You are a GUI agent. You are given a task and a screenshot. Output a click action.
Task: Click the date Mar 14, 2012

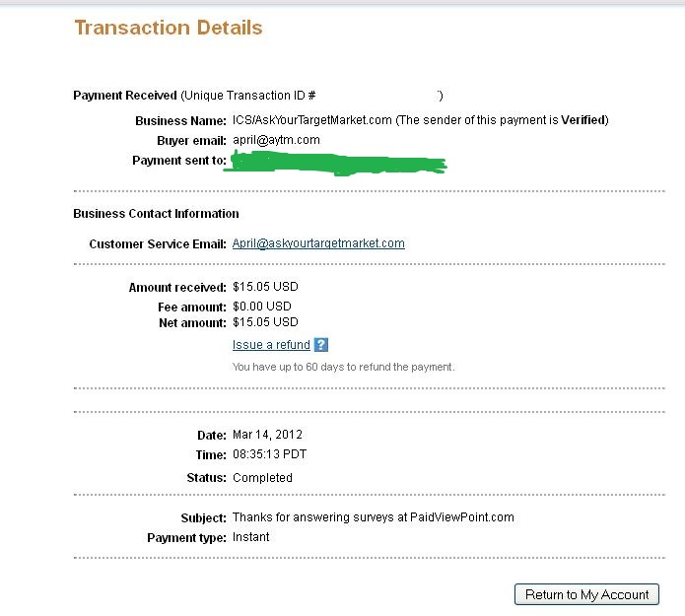tap(267, 435)
